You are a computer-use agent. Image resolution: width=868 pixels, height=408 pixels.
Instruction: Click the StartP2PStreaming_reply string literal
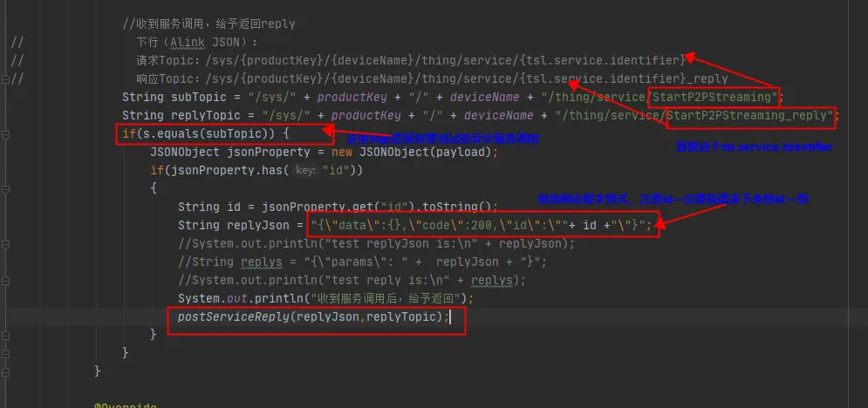coord(750,116)
